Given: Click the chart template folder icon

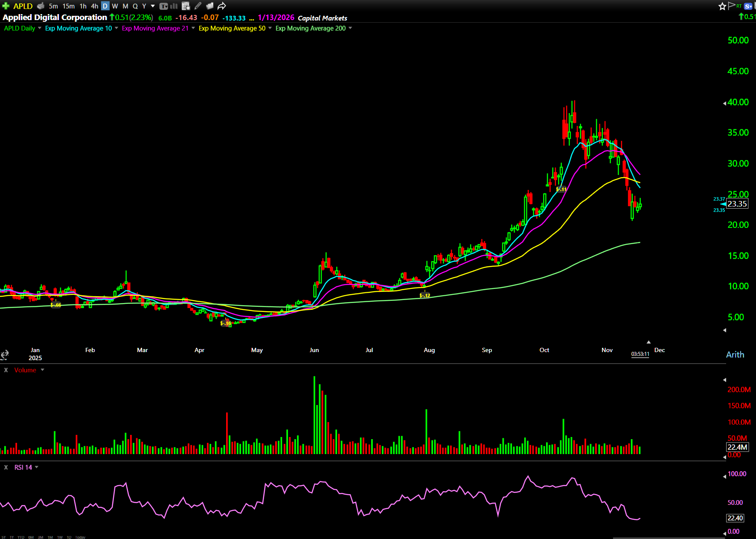Looking at the screenshot, I should pos(209,6).
